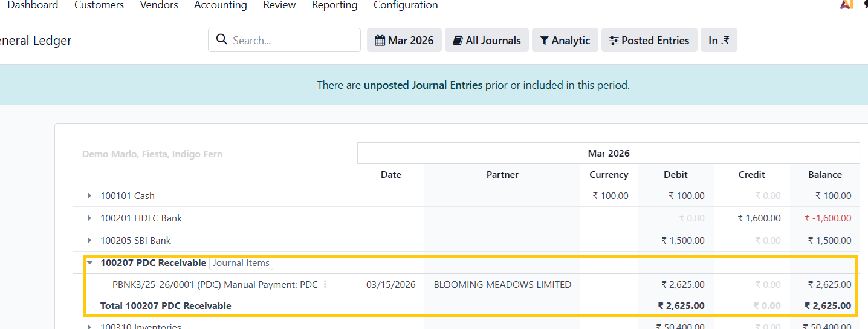Open the Mar 2026 date period filter
The image size is (868, 329).
click(404, 41)
